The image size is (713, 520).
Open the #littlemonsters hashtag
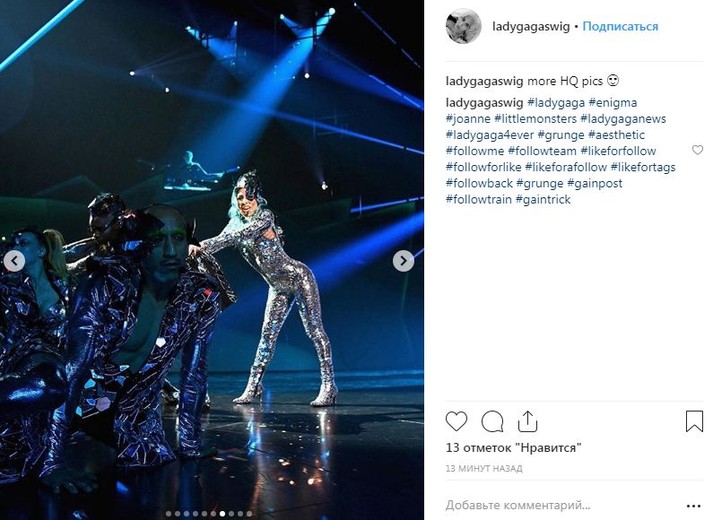pyautogui.click(x=535, y=119)
